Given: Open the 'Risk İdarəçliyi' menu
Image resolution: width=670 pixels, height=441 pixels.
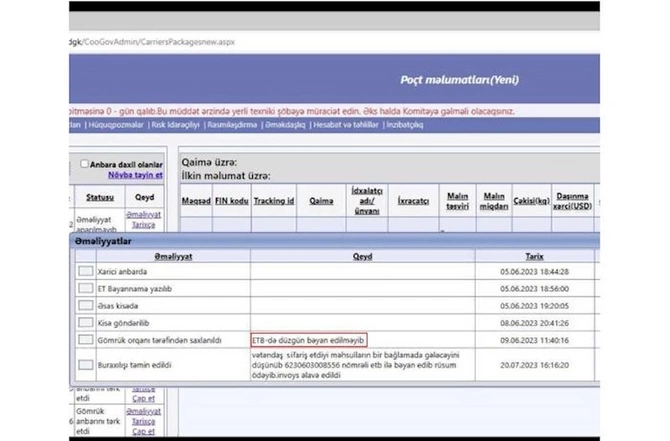Looking at the screenshot, I should point(176,125).
